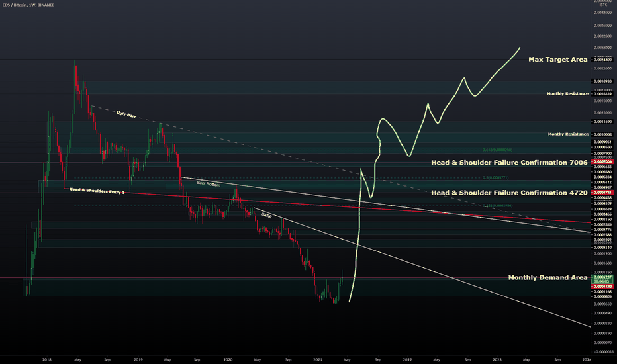Click the 0.0013000 price scale value
Screen dimensions: 617x364
coord(602,113)
